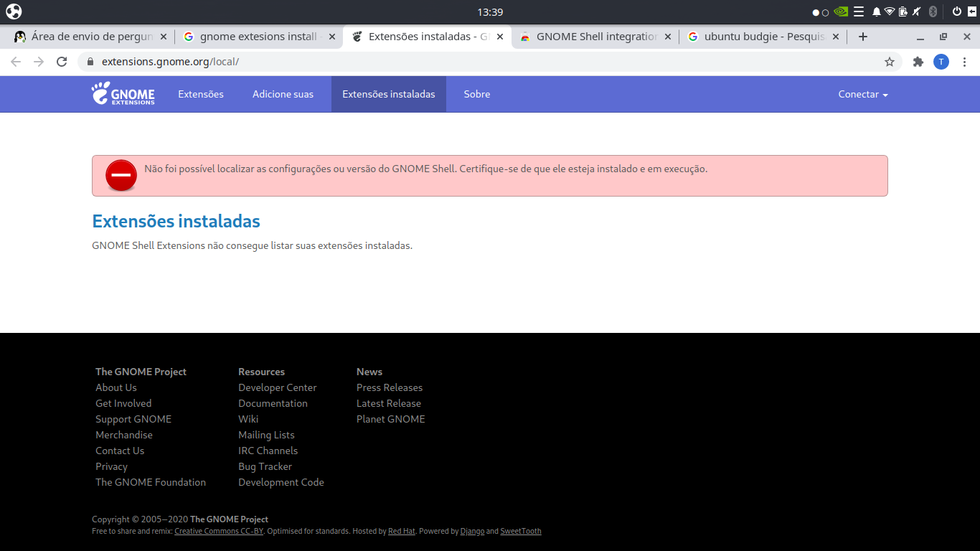The image size is (980, 551).
Task: Open the 'Privacy' footer link
Action: coord(111,466)
